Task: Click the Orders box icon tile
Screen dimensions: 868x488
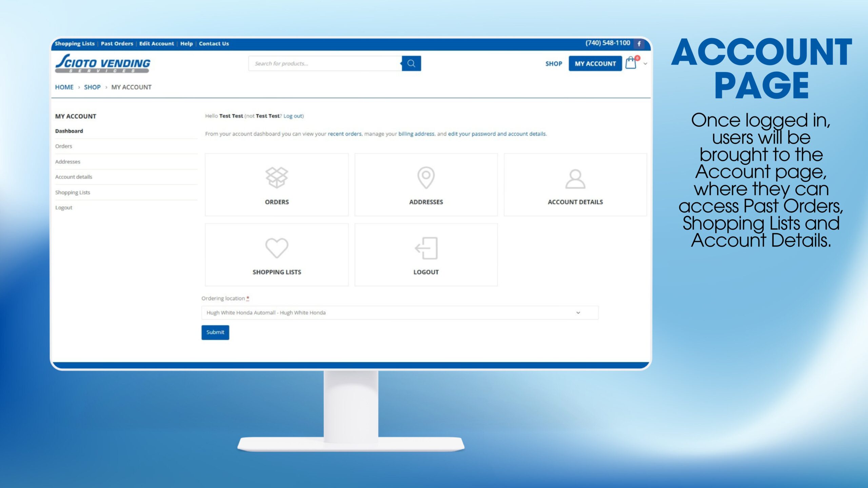Action: pos(277,178)
